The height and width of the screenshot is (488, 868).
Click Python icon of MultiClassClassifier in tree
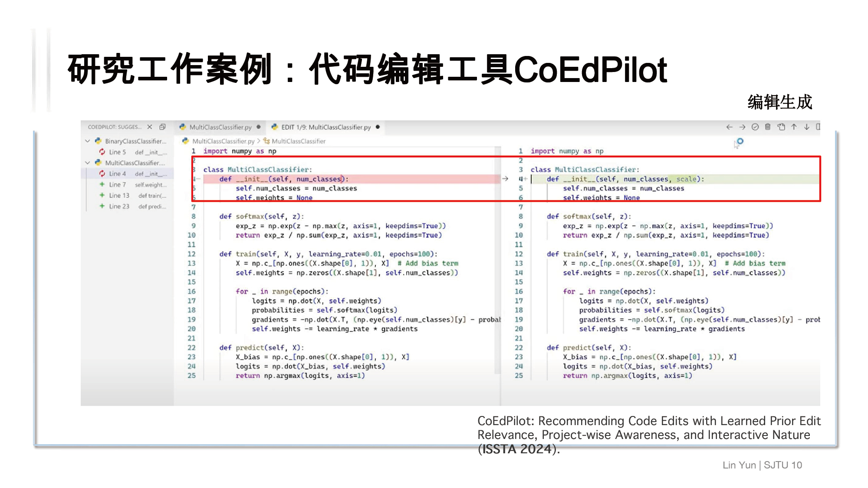point(98,163)
